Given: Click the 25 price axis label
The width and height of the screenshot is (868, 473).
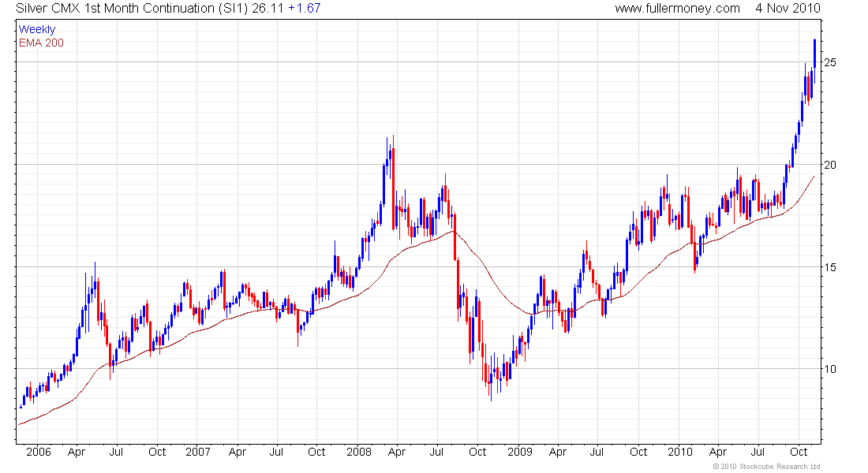Looking at the screenshot, I should tap(830, 62).
